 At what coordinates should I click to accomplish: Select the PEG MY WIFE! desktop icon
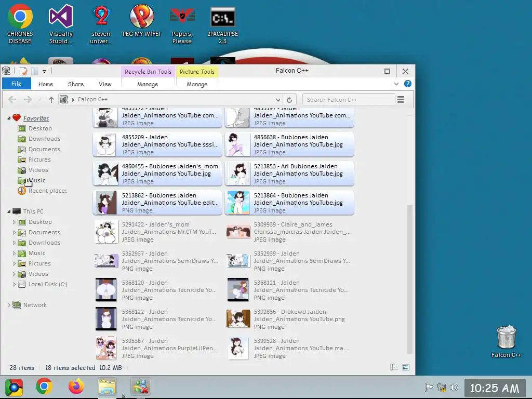coord(141,21)
